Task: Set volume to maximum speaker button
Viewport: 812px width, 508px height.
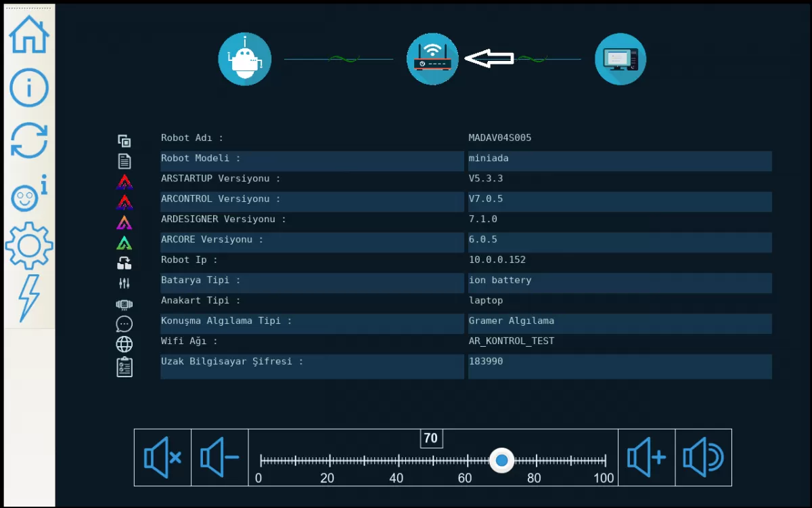Action: pyautogui.click(x=703, y=458)
